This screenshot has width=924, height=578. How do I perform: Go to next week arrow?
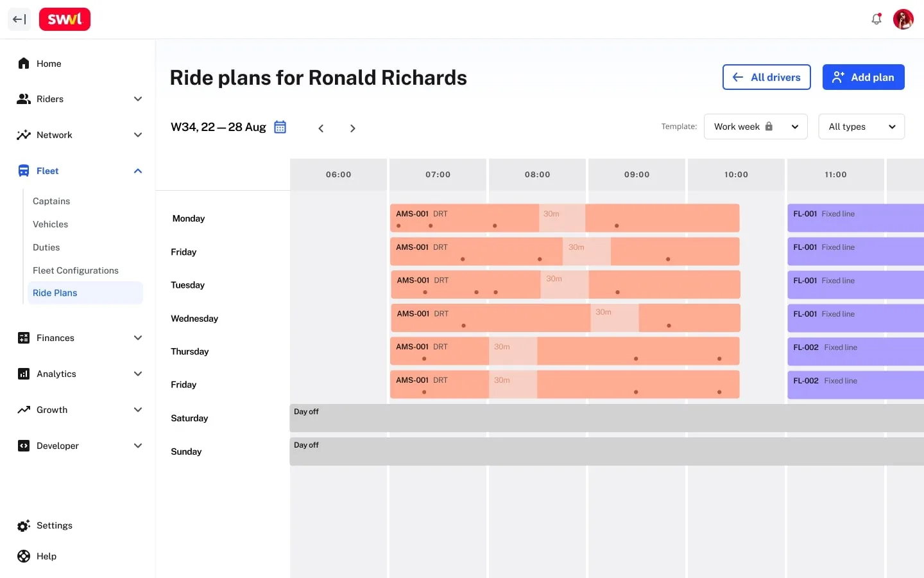coord(352,128)
